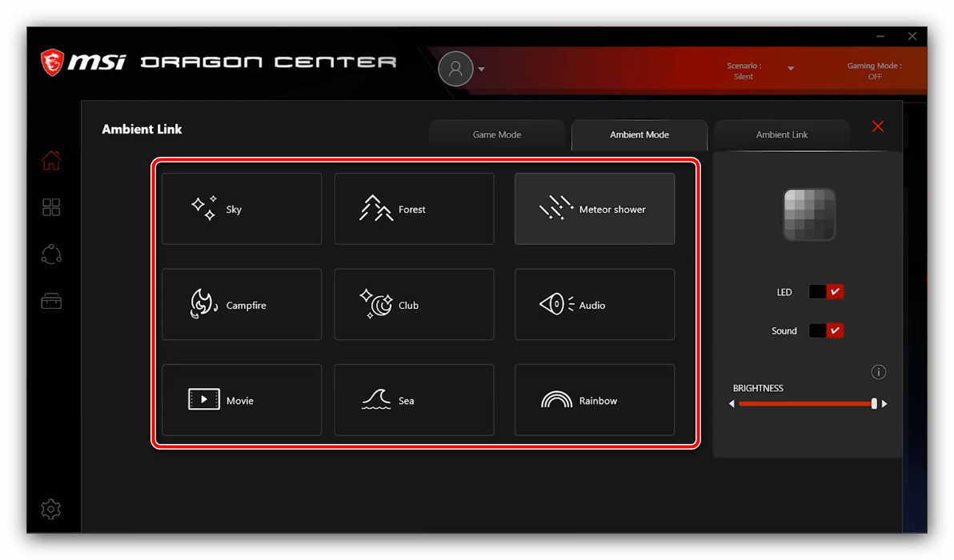
Task: Click the brightness increase right arrow
Action: pyautogui.click(x=884, y=404)
